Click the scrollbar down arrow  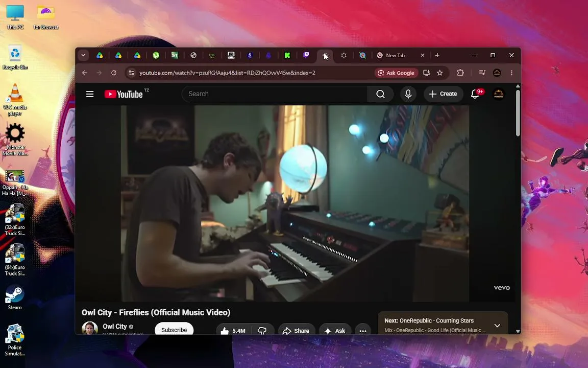coord(518,331)
